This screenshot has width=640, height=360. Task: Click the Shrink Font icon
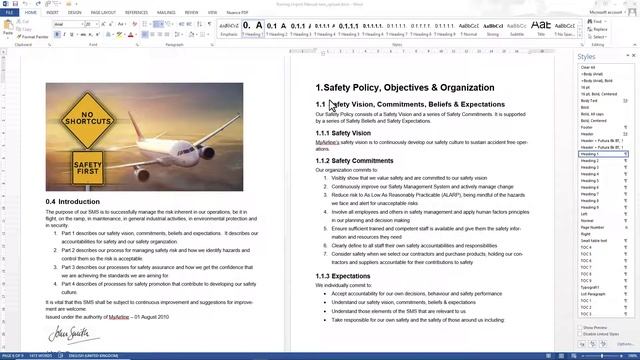[x=111, y=24]
